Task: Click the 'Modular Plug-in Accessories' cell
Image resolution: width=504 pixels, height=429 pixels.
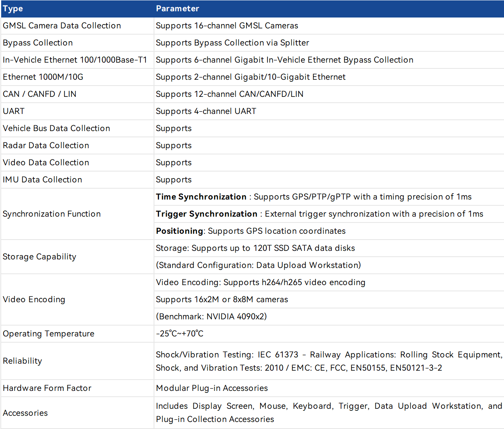Action: coord(212,388)
